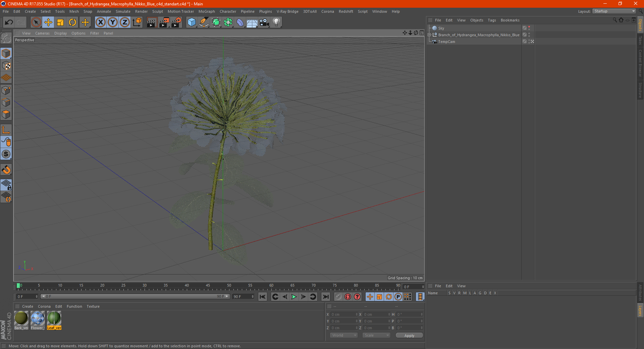Viewport: 644px width, 349px height.
Task: Select Sky object in Objects manager
Action: [x=441, y=28]
